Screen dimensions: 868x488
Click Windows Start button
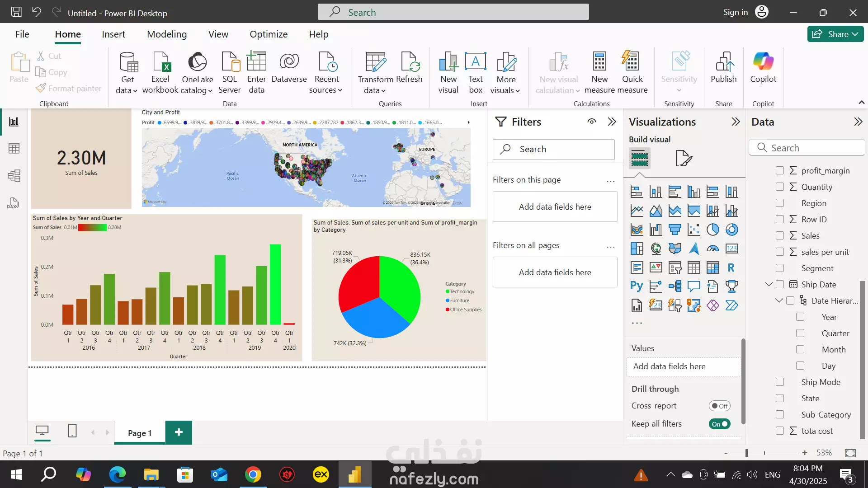[16, 474]
